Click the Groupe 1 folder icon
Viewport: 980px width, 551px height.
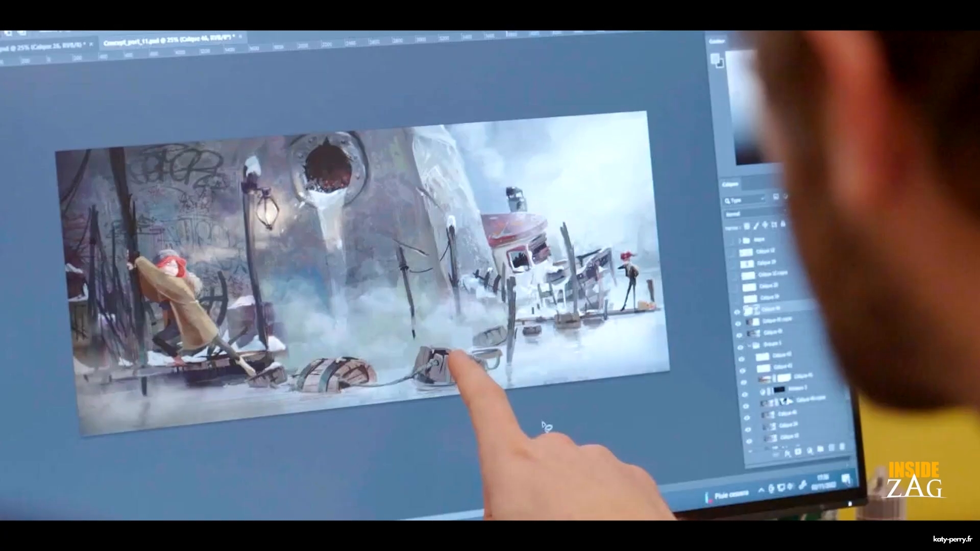coord(756,345)
